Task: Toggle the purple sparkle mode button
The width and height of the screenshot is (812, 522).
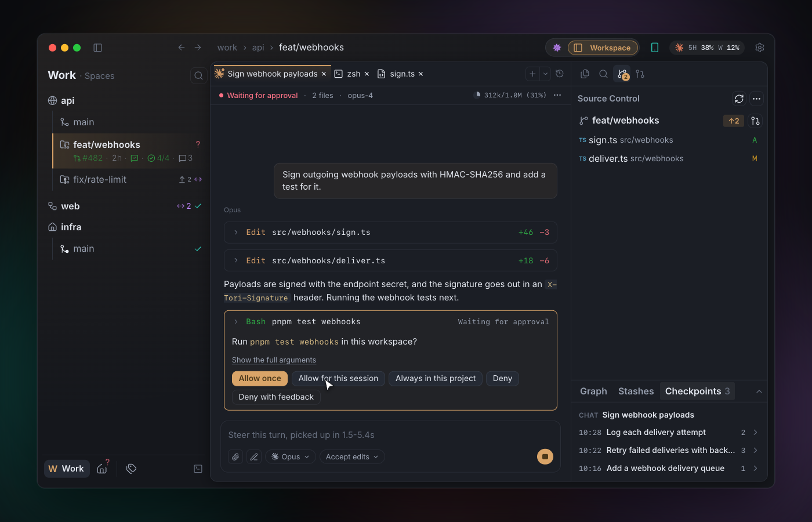Action: point(557,48)
